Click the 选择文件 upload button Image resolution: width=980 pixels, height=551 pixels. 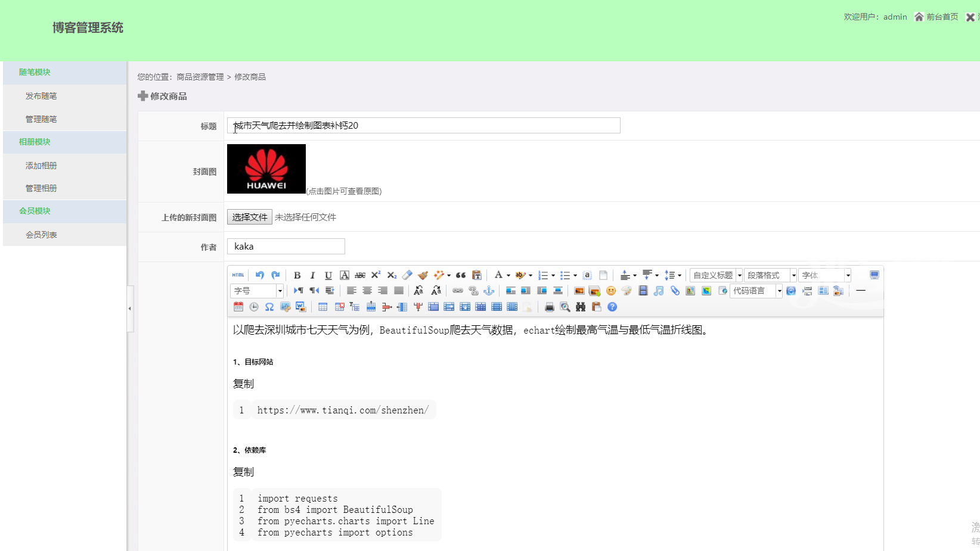click(249, 217)
